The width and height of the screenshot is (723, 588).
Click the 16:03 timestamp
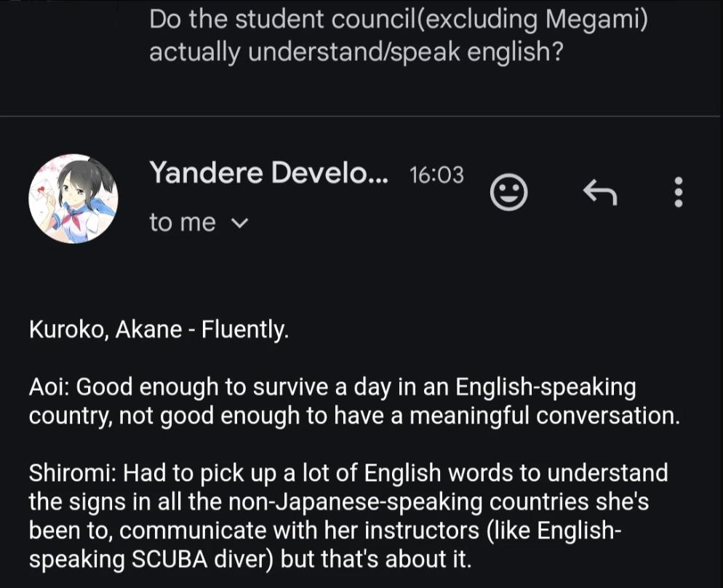click(436, 175)
